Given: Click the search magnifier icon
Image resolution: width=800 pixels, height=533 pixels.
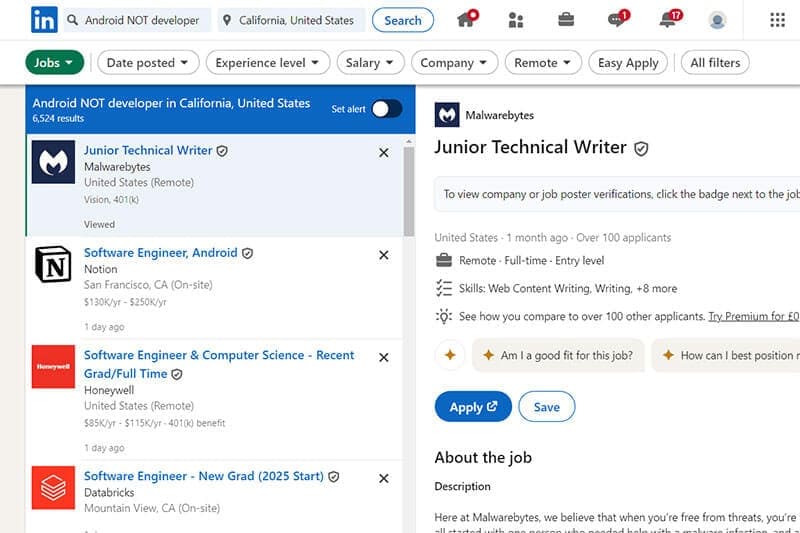Looking at the screenshot, I should 72,20.
